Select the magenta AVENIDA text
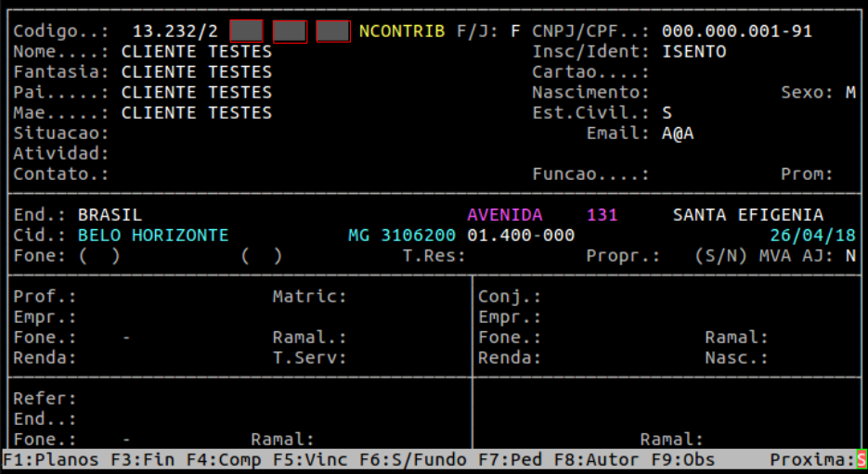Viewport: 868px width, 474px height. [x=505, y=214]
